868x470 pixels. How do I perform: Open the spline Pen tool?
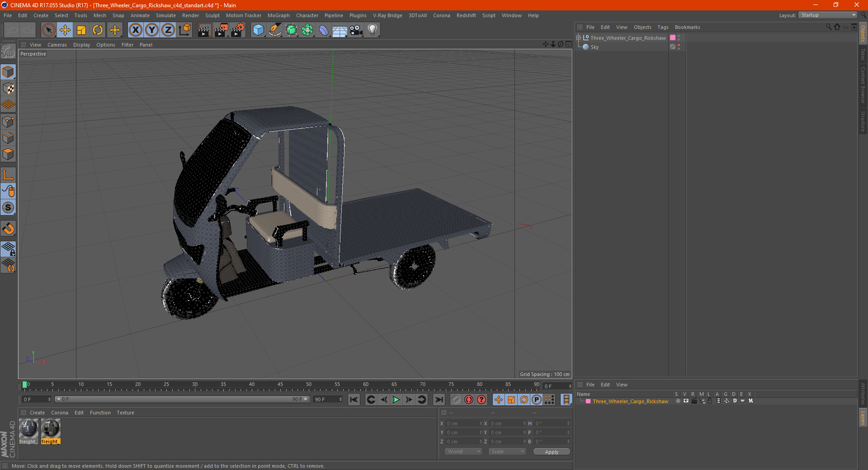(274, 30)
